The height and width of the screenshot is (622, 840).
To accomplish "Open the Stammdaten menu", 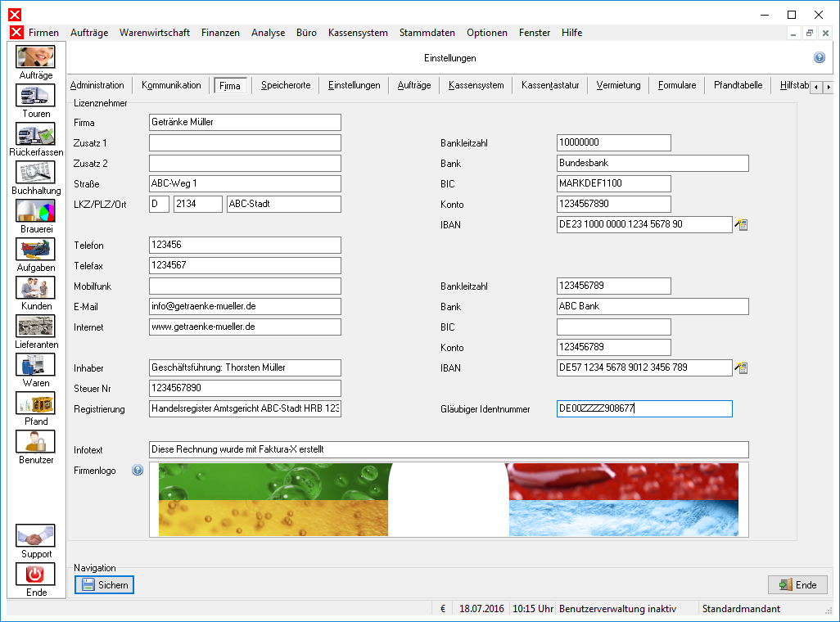I will point(427,33).
